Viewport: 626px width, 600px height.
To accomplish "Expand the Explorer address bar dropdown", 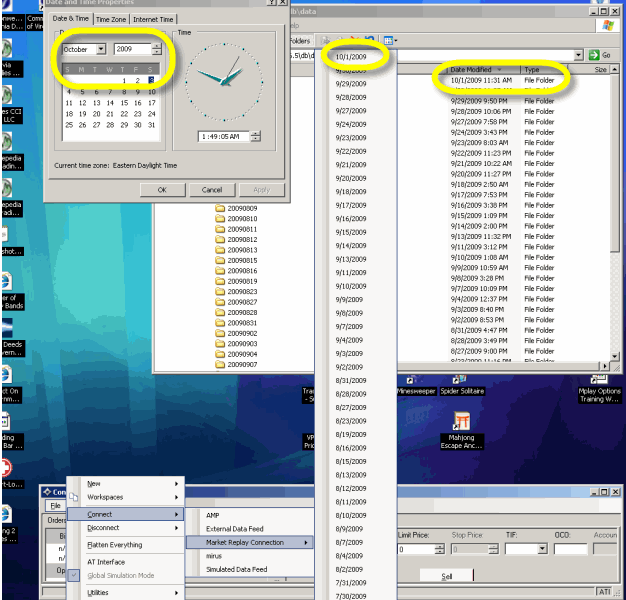I will [x=578, y=55].
